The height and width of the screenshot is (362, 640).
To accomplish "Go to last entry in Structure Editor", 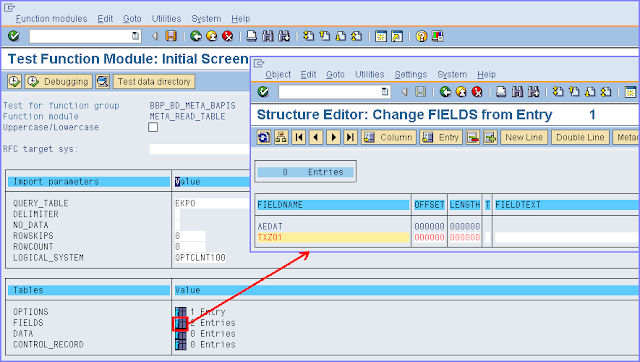I will (351, 138).
